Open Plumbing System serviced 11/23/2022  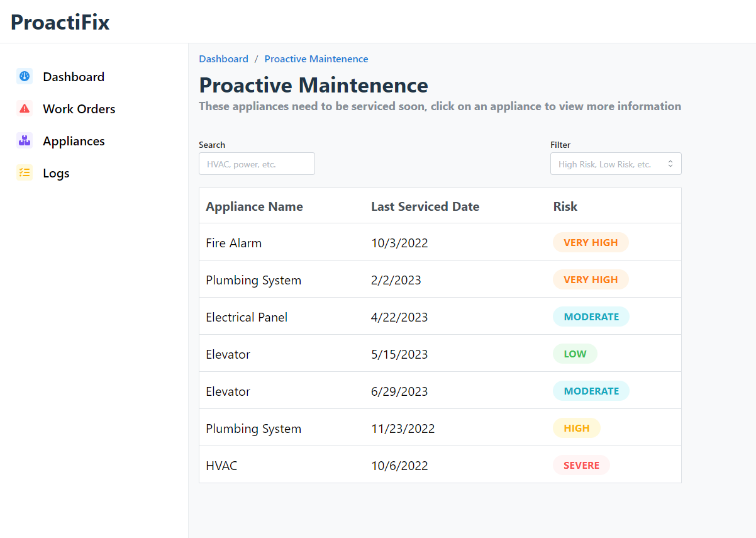tap(440, 428)
